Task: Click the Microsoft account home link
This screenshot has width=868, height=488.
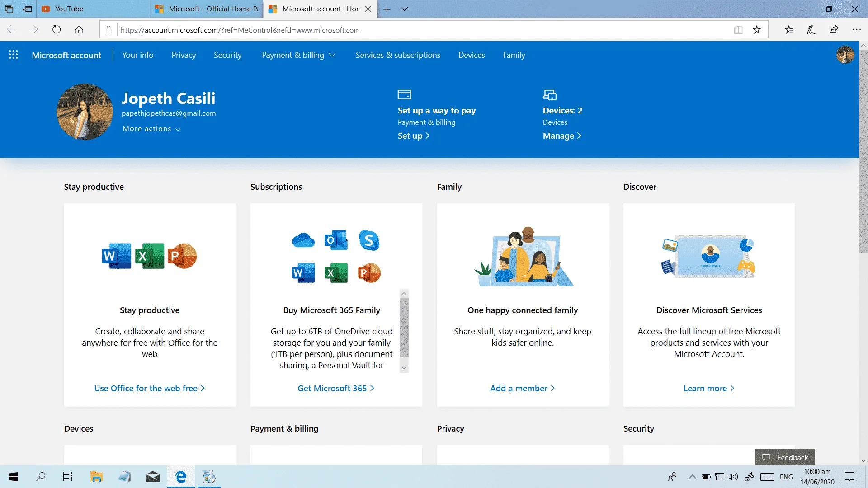Action: [x=66, y=55]
